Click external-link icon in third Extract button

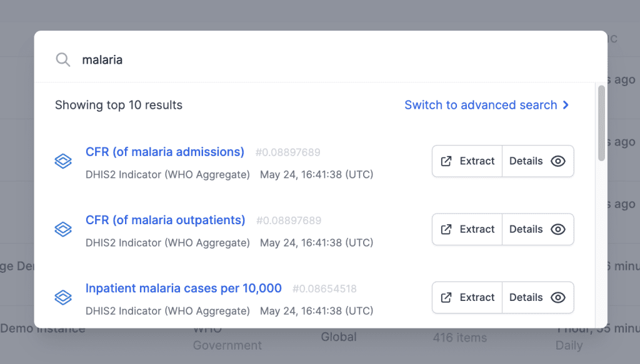click(446, 297)
